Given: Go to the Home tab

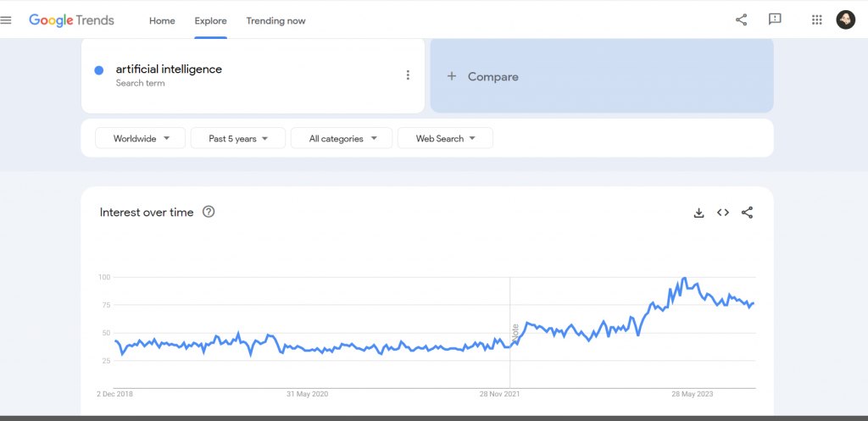Looking at the screenshot, I should [x=162, y=20].
